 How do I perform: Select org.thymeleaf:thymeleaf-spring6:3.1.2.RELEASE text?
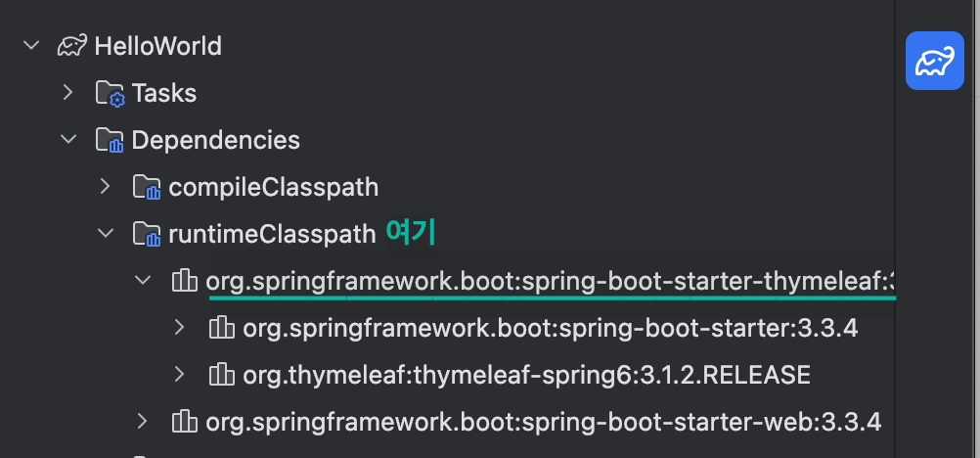pos(527,375)
